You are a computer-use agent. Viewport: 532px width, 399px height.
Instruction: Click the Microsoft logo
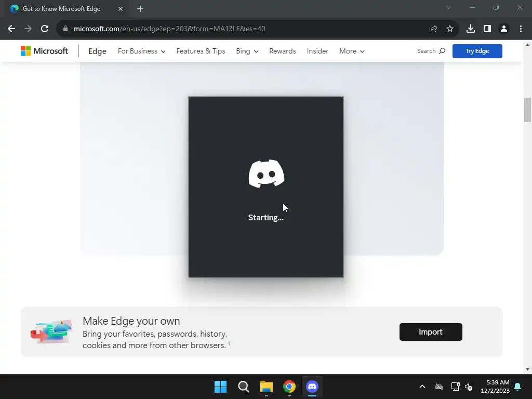point(45,51)
